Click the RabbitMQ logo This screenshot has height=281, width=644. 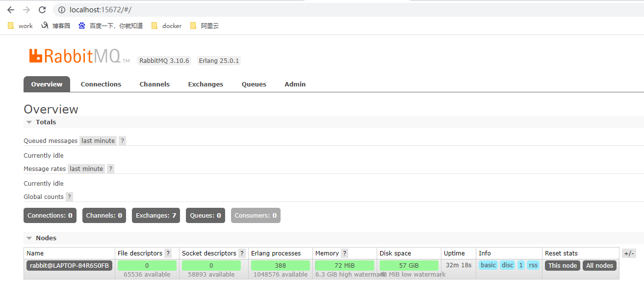click(x=79, y=56)
